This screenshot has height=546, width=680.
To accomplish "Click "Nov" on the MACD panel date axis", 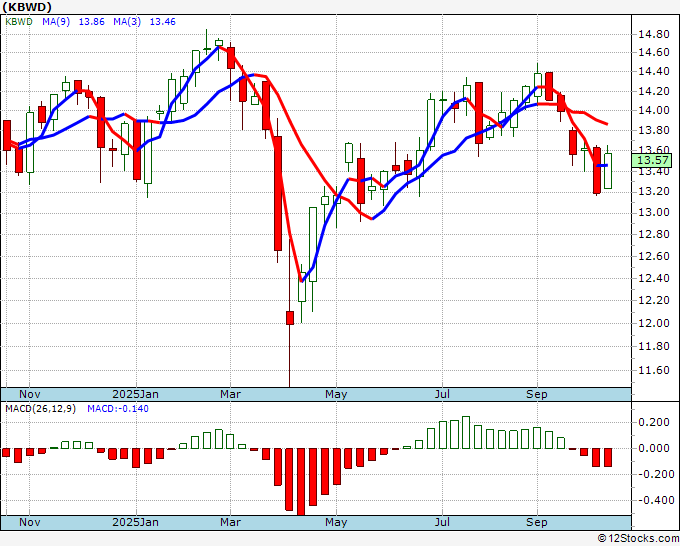I will point(29,522).
